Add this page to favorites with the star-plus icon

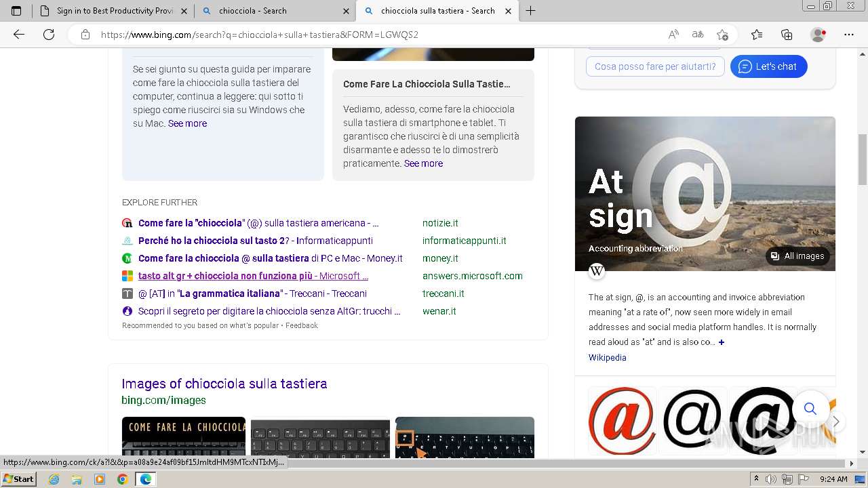coord(722,35)
